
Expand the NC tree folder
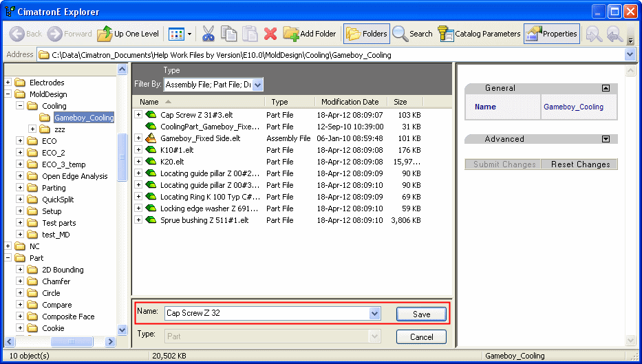pyautogui.click(x=8, y=246)
